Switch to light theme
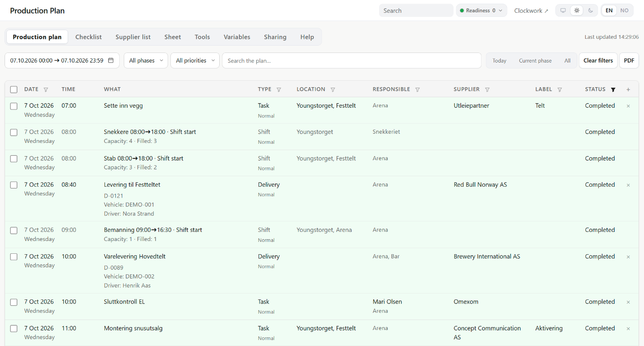The width and height of the screenshot is (644, 346). pos(577,10)
